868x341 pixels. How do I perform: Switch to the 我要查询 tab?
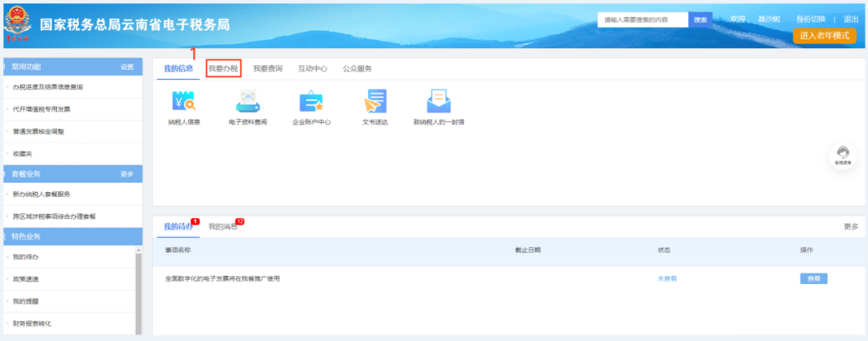[268, 68]
